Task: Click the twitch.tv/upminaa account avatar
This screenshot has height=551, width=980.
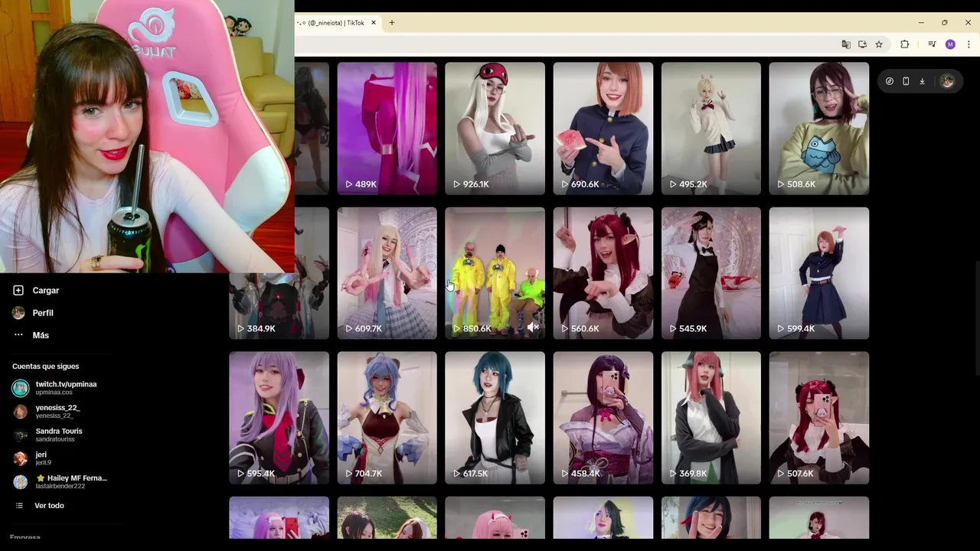Action: pyautogui.click(x=21, y=388)
